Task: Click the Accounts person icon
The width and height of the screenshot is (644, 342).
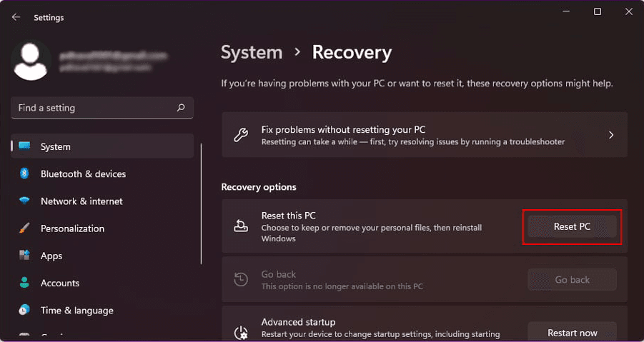Action: [x=24, y=283]
